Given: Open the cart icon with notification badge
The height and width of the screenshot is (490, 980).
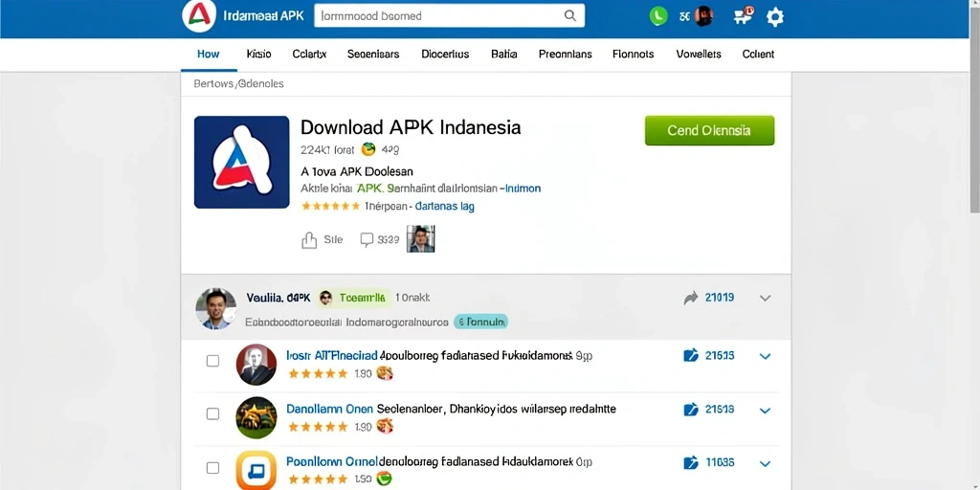Looking at the screenshot, I should pyautogui.click(x=743, y=15).
